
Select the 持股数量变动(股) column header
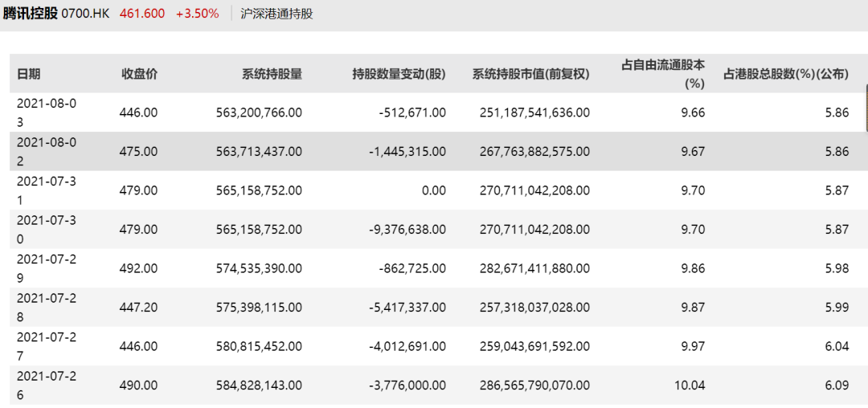point(399,74)
